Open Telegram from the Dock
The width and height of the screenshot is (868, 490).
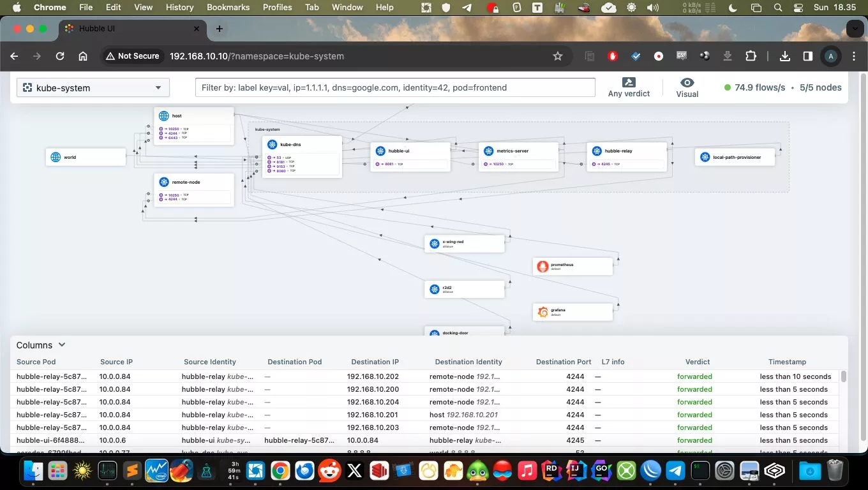pyautogui.click(x=675, y=471)
